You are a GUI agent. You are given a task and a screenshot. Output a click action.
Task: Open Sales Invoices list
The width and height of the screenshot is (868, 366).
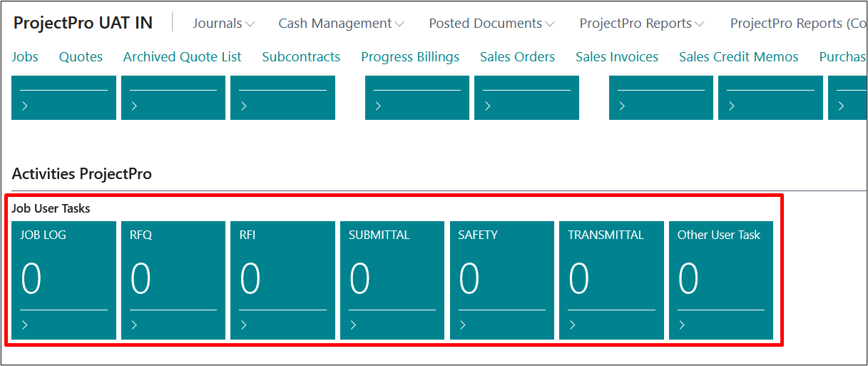tap(617, 57)
